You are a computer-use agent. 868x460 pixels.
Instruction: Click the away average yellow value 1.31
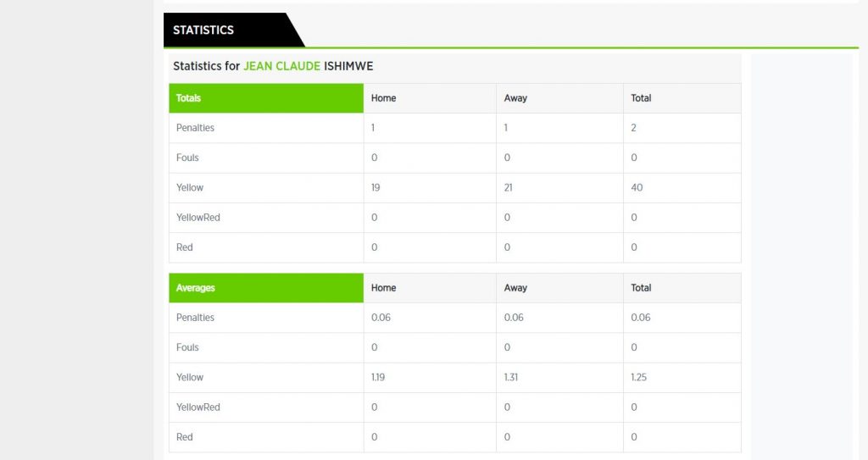point(511,377)
